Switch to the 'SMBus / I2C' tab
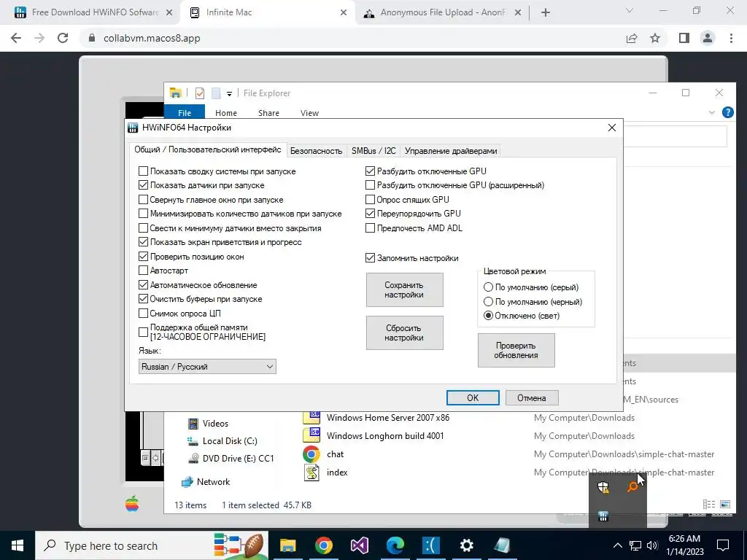This screenshot has height=560, width=747. (373, 151)
